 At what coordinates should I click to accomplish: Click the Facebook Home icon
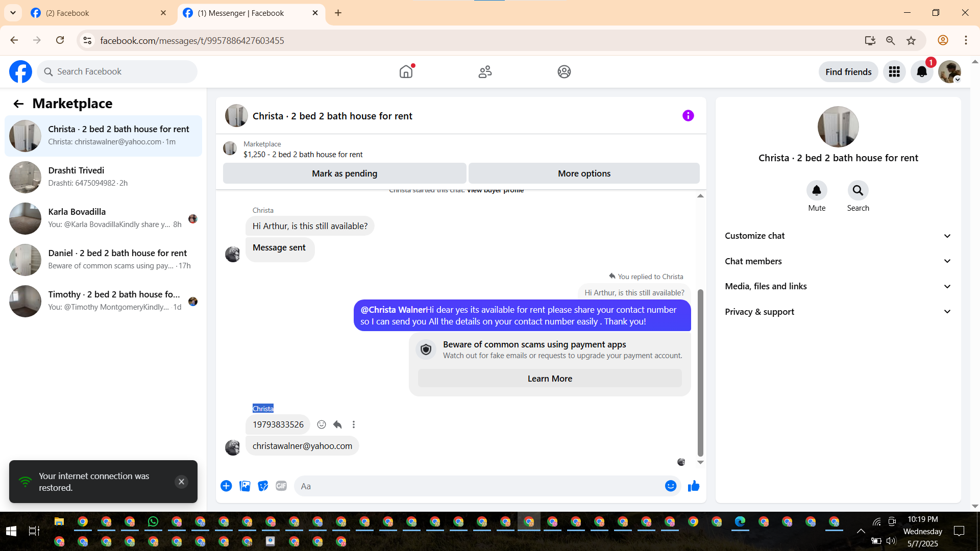[x=406, y=72]
